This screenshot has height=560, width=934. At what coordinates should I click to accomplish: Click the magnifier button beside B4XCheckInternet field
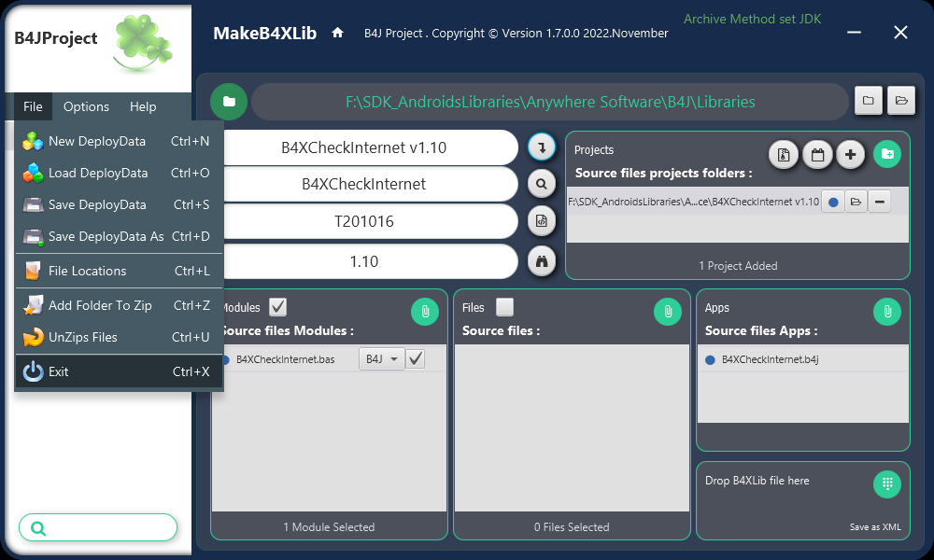pos(542,184)
